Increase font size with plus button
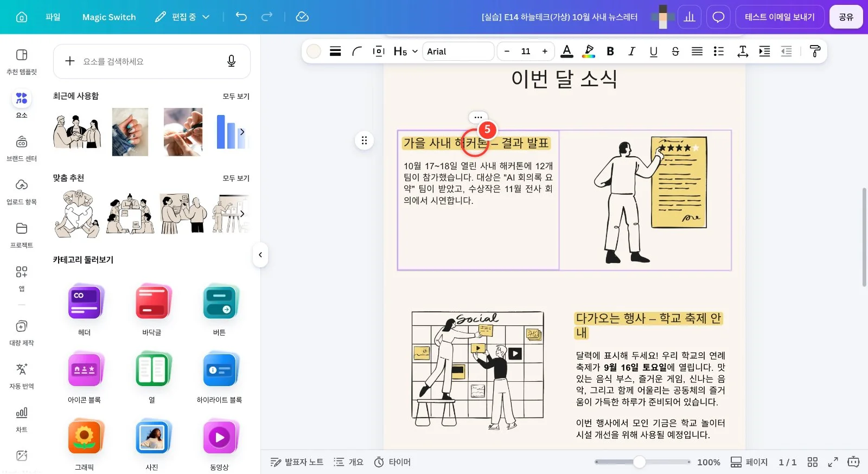This screenshot has width=868, height=474. [545, 51]
